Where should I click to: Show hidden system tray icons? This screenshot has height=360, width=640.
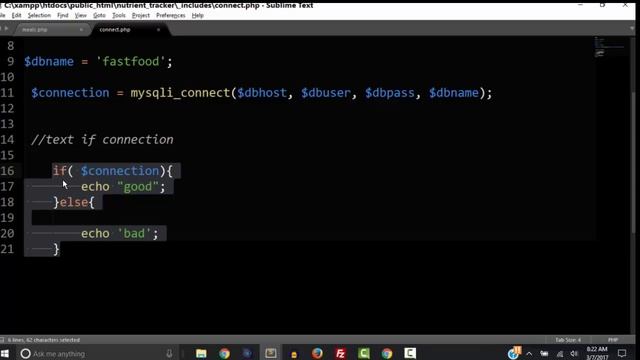[x=529, y=354]
